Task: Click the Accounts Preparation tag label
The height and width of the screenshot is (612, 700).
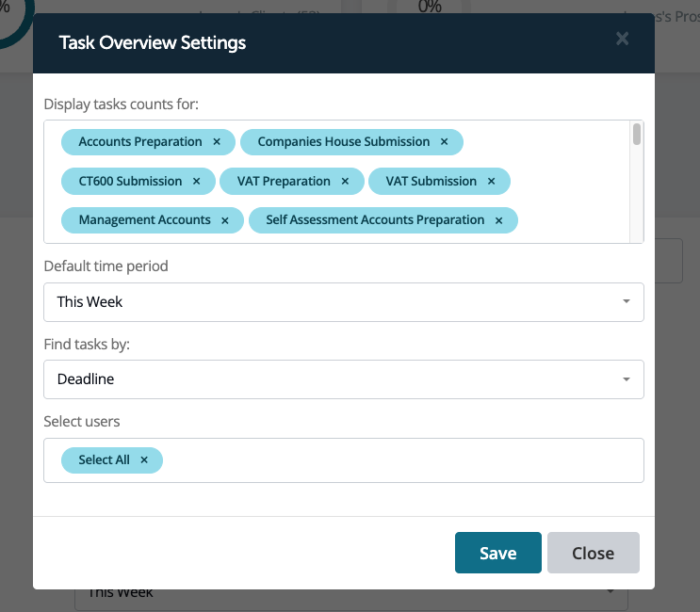Action: (x=140, y=142)
